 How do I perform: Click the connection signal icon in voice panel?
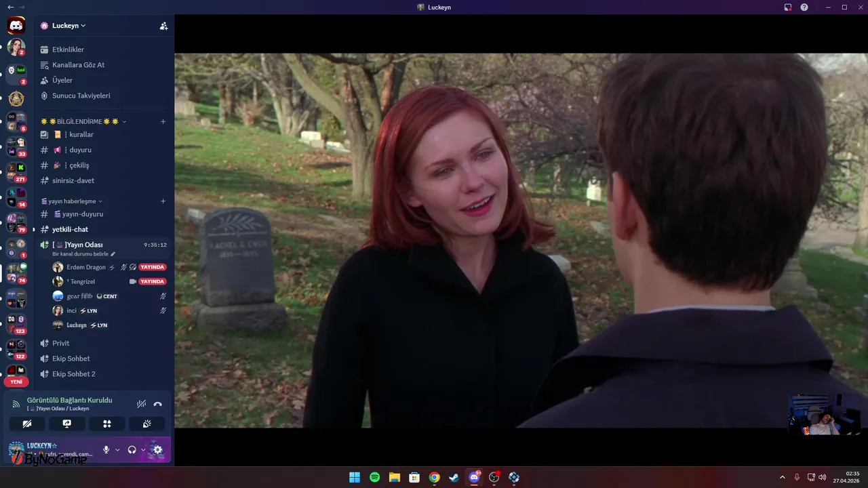[16, 404]
